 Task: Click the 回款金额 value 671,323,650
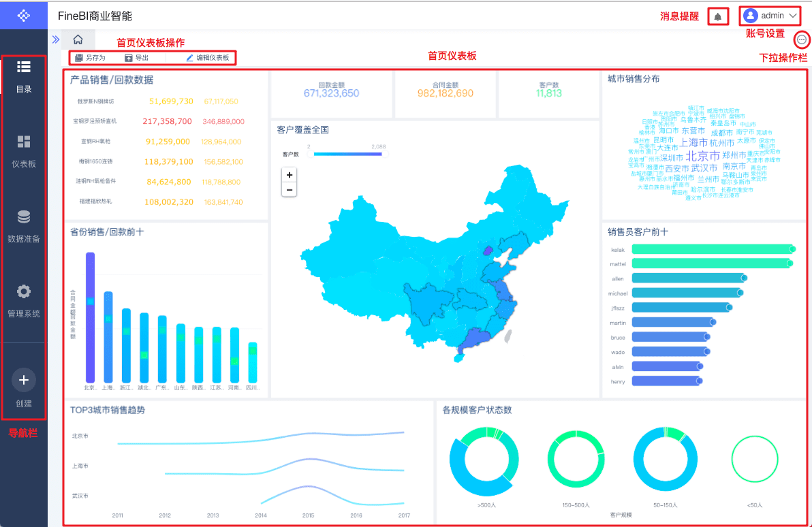coord(332,93)
